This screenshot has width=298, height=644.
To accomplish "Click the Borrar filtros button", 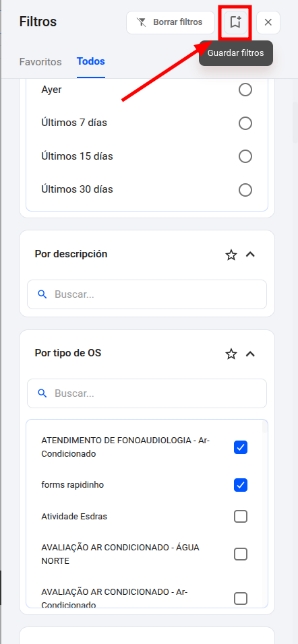I will click(x=171, y=22).
